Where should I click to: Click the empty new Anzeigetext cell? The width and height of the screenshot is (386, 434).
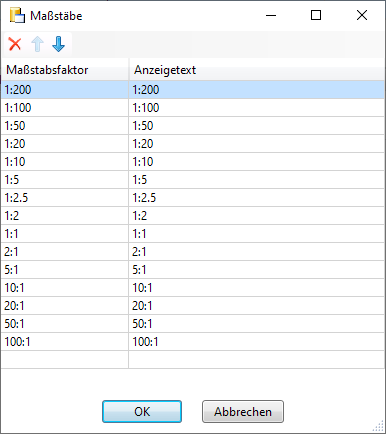(256, 360)
